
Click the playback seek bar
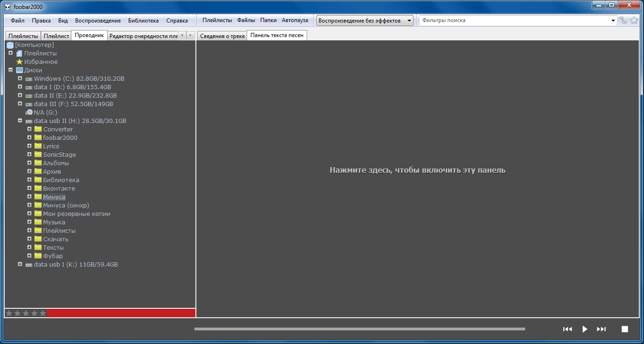(360, 329)
